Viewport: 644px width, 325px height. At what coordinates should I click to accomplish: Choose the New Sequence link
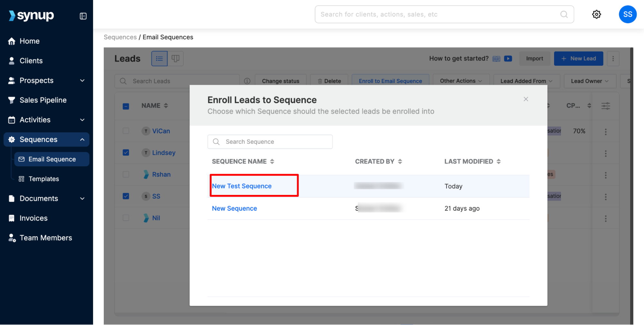pos(235,208)
